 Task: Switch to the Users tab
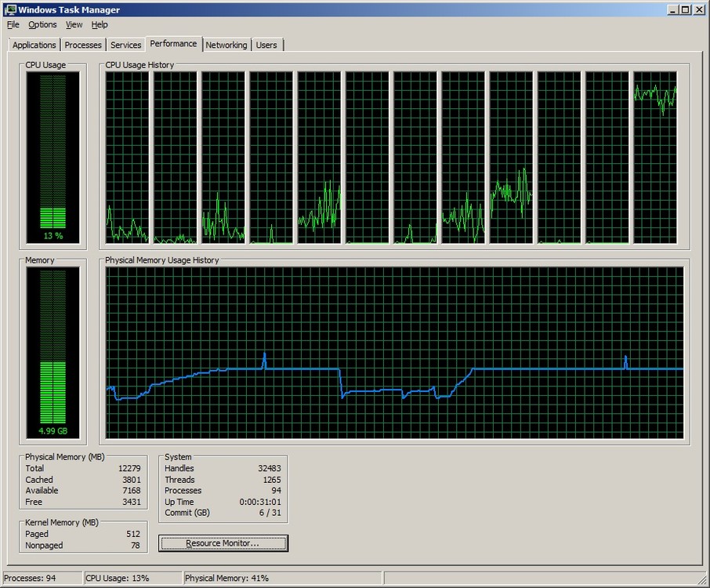(x=266, y=45)
